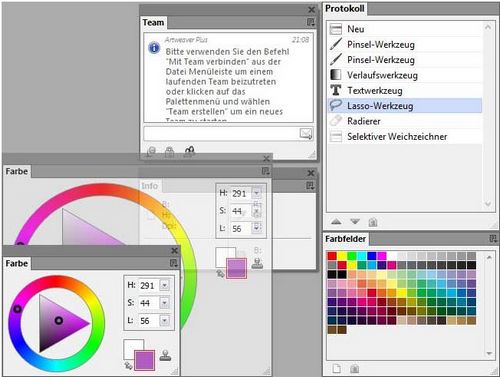
Task: Step back with Protokoll up-arrow icon
Action: pyautogui.click(x=336, y=222)
